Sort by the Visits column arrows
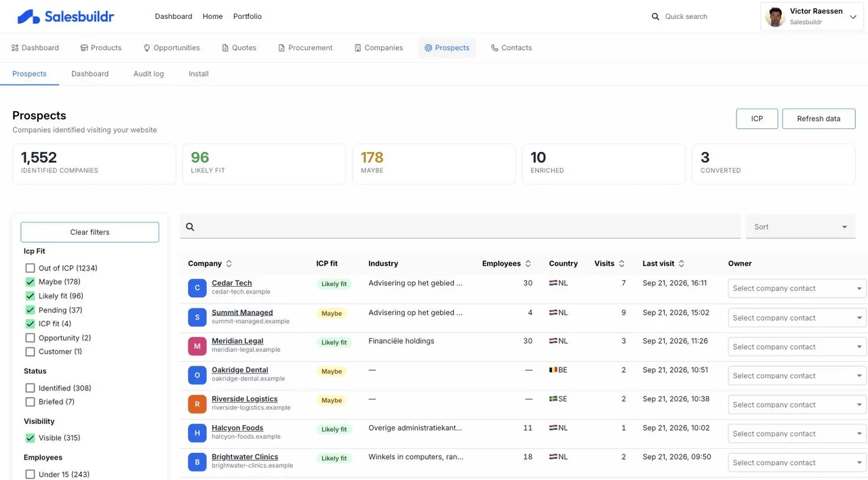 [622, 264]
